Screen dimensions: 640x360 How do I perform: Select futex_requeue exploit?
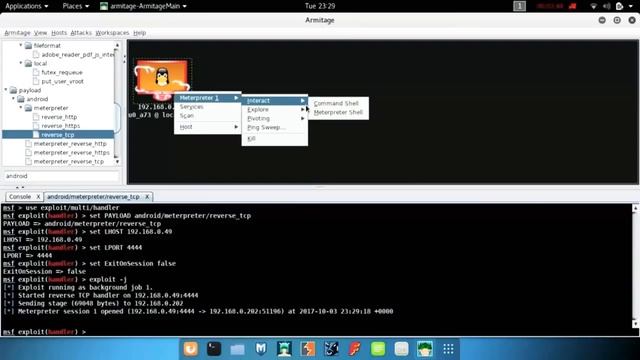pyautogui.click(x=62, y=73)
